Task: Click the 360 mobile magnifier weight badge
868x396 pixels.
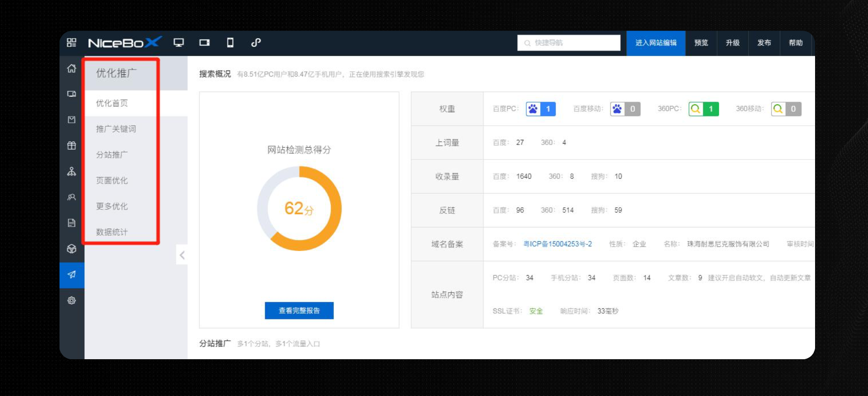Action: [x=786, y=109]
